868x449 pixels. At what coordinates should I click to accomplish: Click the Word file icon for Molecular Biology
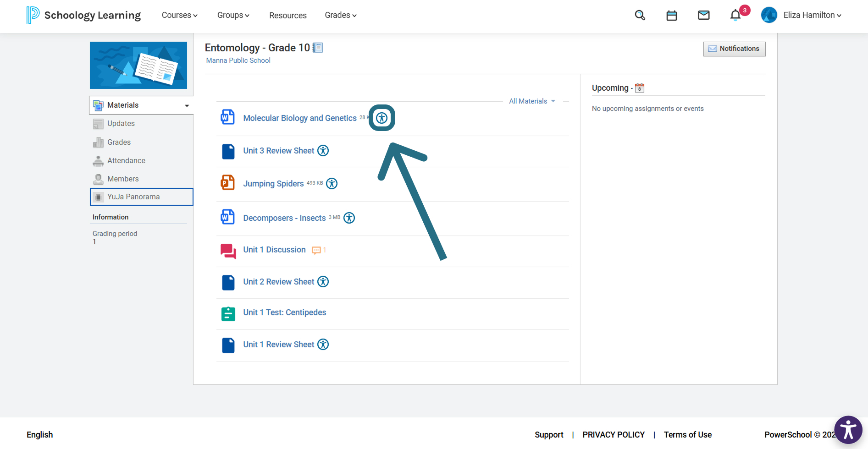[x=228, y=117]
